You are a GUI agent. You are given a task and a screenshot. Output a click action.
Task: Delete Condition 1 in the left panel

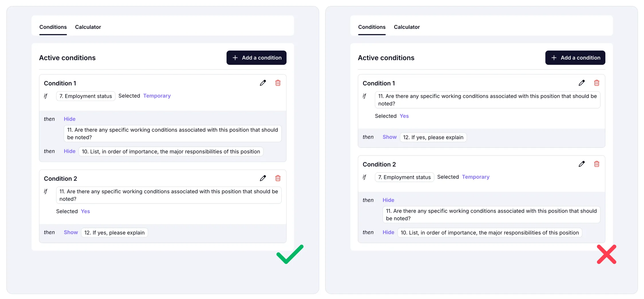point(277,83)
